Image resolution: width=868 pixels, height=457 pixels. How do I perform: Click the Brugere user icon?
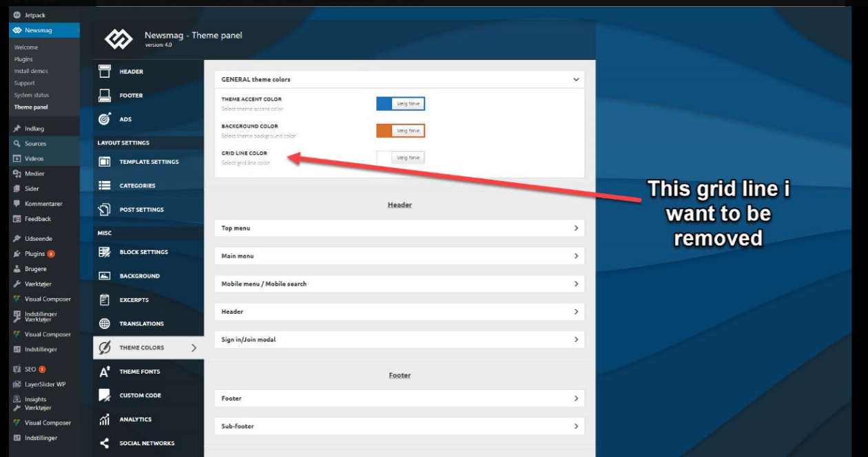click(17, 269)
